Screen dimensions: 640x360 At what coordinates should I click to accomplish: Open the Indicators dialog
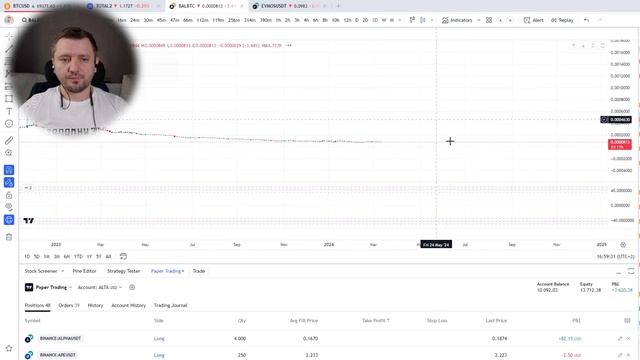click(457, 20)
